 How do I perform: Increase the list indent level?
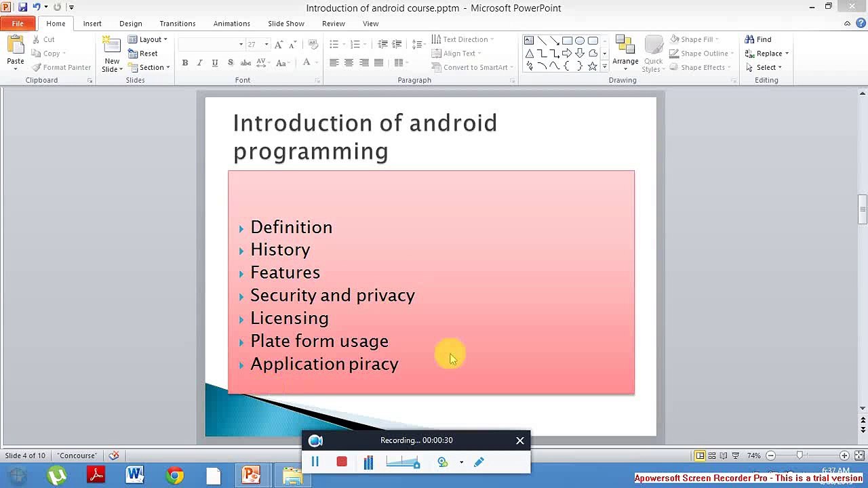[397, 45]
